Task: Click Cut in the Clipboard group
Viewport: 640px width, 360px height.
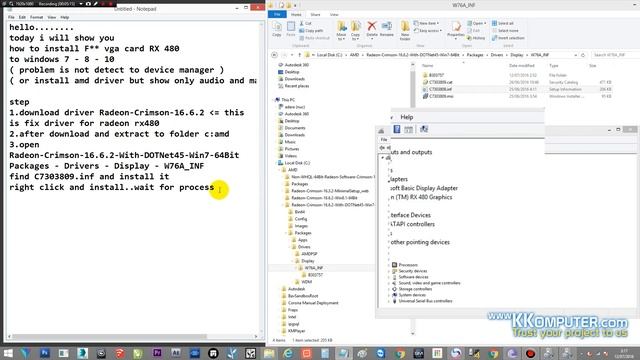Action: click(306, 24)
